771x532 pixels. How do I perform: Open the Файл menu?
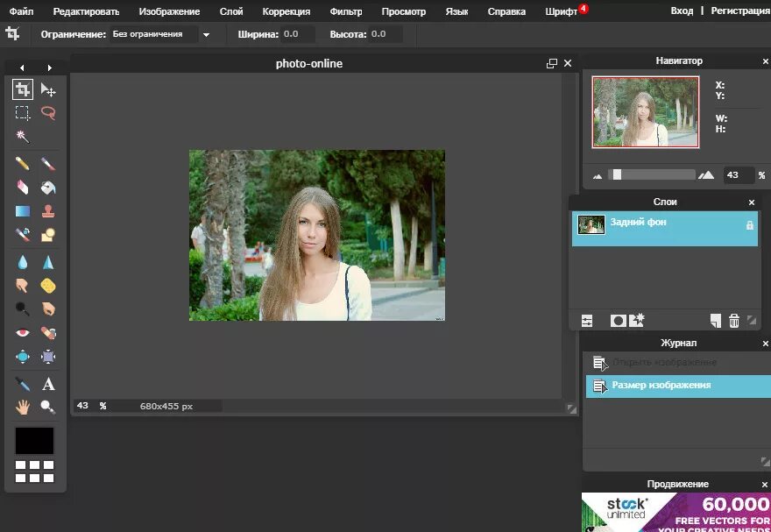click(x=22, y=11)
